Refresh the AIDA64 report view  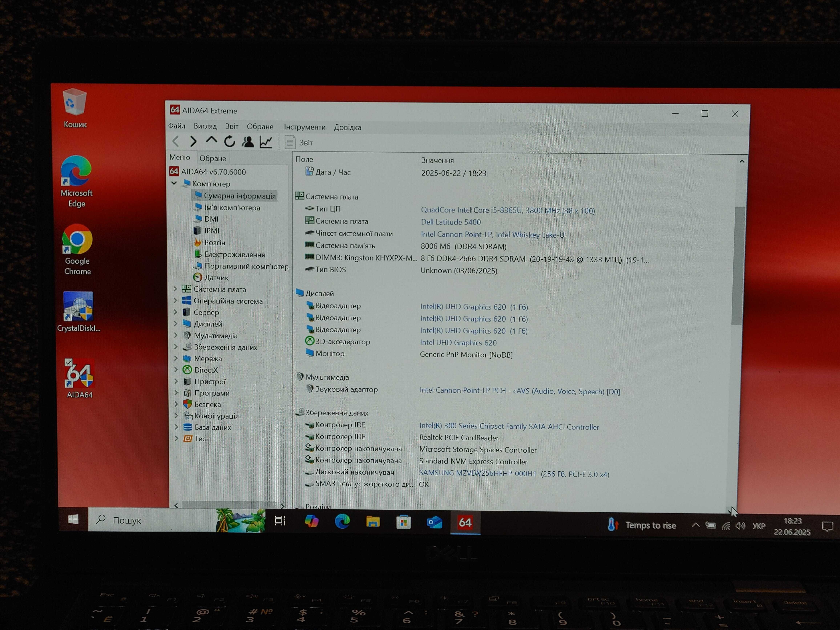pos(230,142)
